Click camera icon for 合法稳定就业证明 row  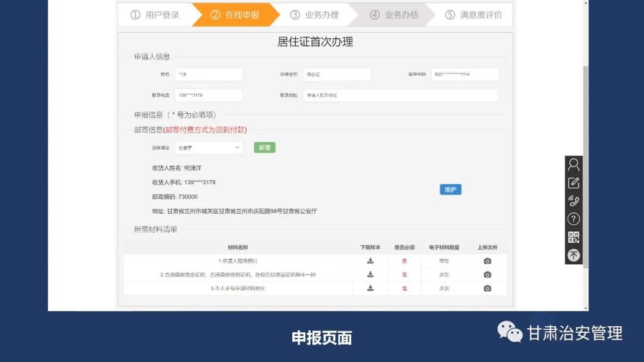pyautogui.click(x=487, y=274)
